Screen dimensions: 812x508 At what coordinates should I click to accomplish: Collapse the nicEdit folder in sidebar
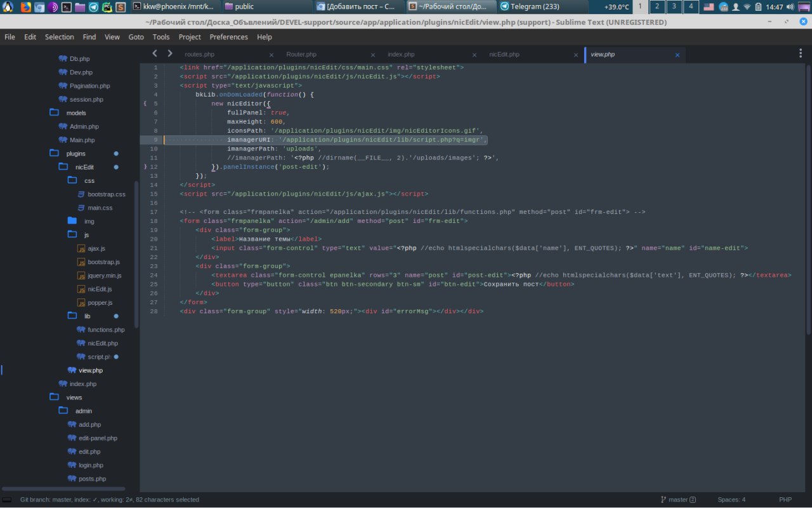pos(63,167)
